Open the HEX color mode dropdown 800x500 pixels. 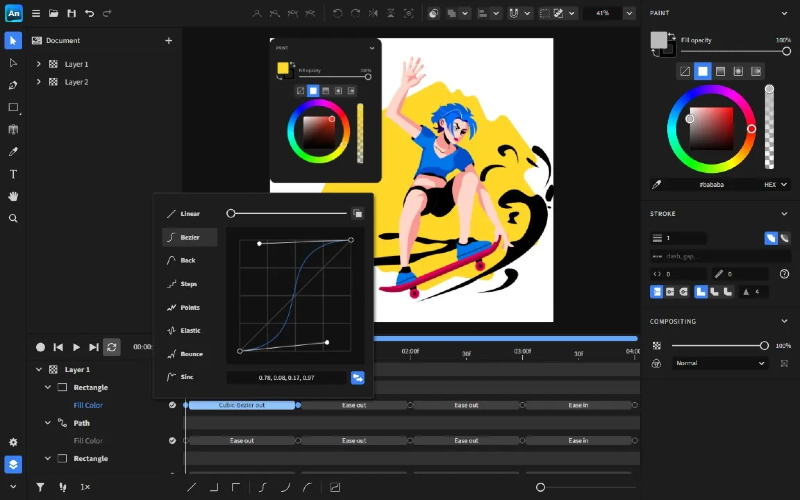776,185
